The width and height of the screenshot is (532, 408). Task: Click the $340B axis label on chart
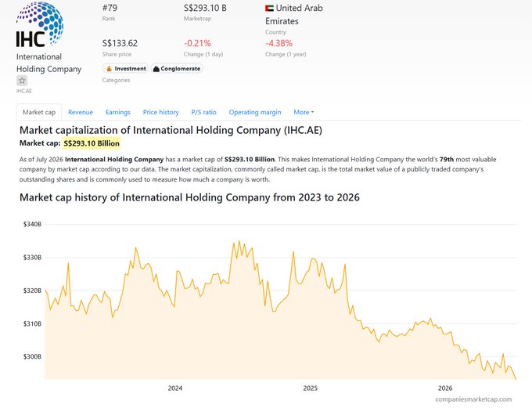point(32,224)
